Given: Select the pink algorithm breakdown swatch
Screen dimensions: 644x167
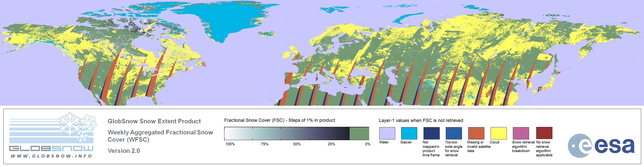Looking at the screenshot, I should [521, 133].
